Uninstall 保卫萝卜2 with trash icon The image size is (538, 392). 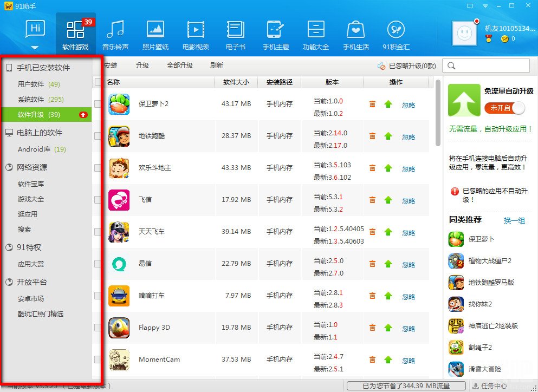point(372,104)
